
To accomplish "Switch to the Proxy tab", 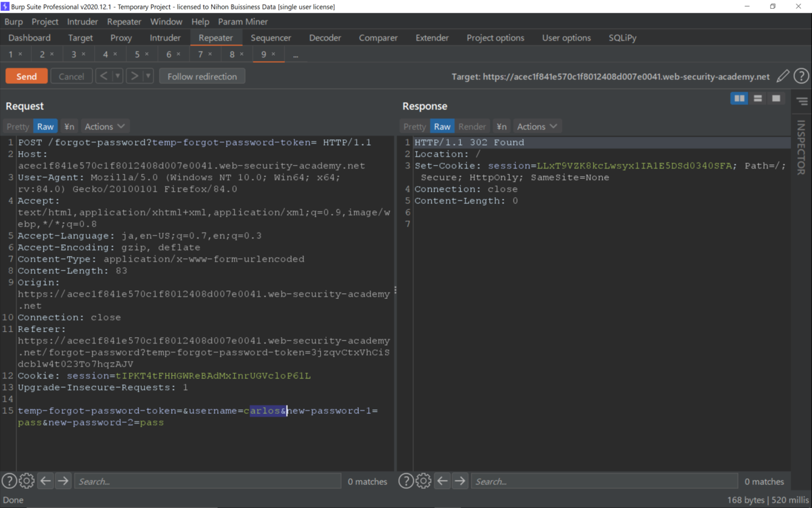I will [x=121, y=38].
